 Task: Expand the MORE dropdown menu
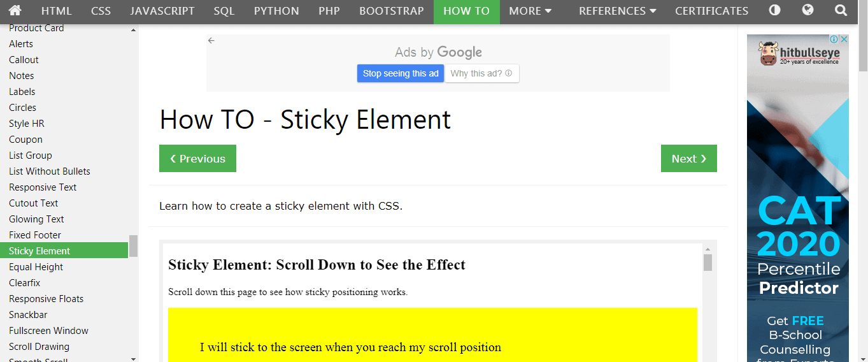531,11
